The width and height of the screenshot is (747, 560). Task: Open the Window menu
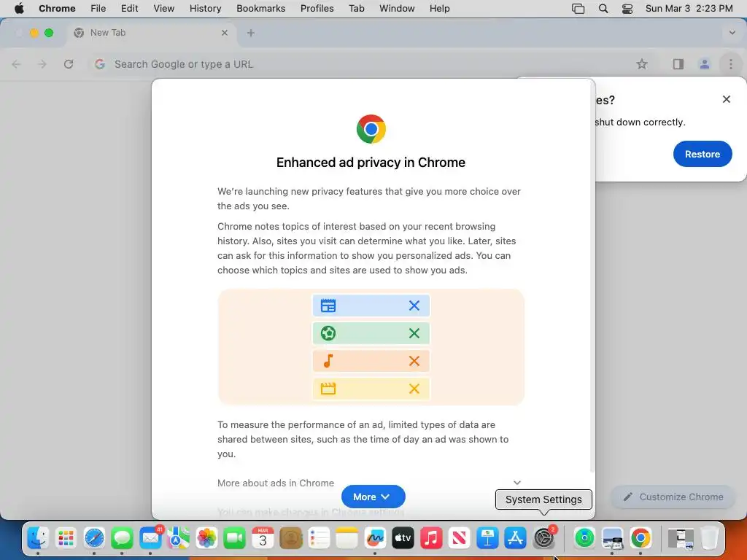(x=397, y=8)
